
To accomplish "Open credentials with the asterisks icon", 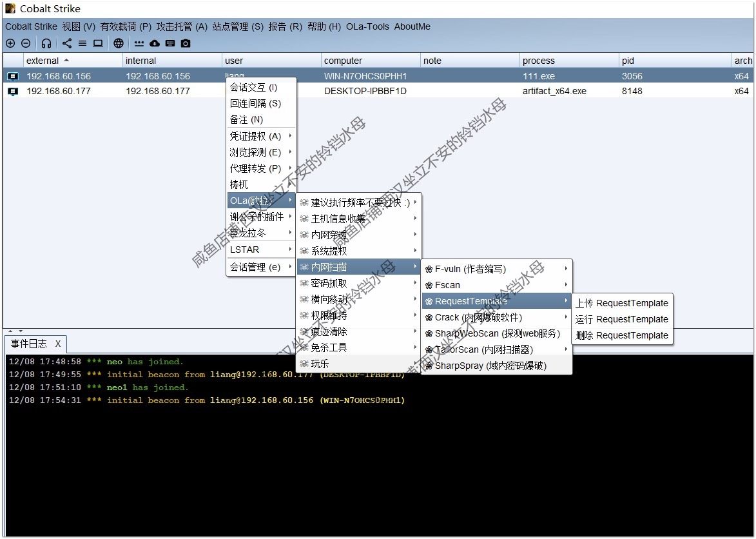I will 139,43.
